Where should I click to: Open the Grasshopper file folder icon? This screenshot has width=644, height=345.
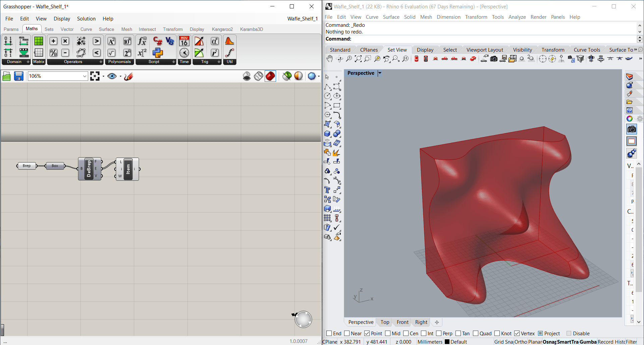[6, 76]
